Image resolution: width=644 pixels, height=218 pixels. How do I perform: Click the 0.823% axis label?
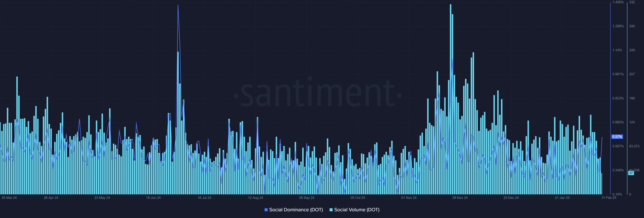(618, 98)
